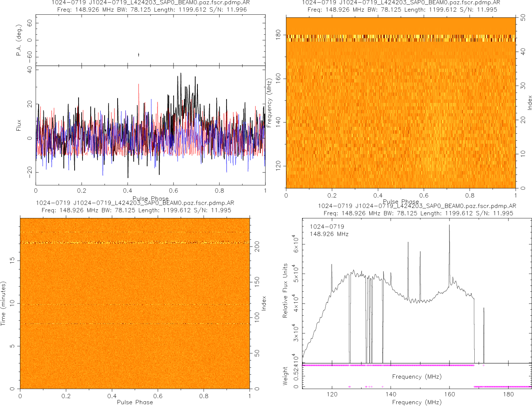Screen dimensions: 532x406
Task: Click the "Relative Flux Units" axis label
Action: click(x=286, y=290)
